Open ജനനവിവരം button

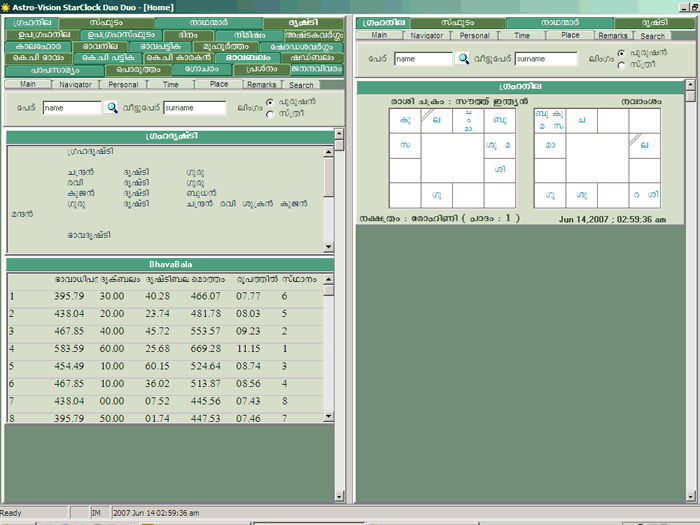(x=317, y=70)
